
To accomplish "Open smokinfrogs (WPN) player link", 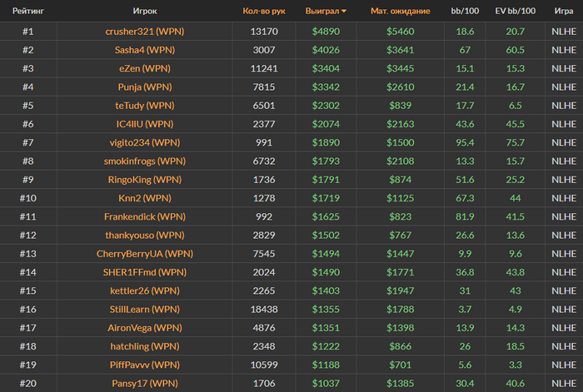I will (145, 161).
